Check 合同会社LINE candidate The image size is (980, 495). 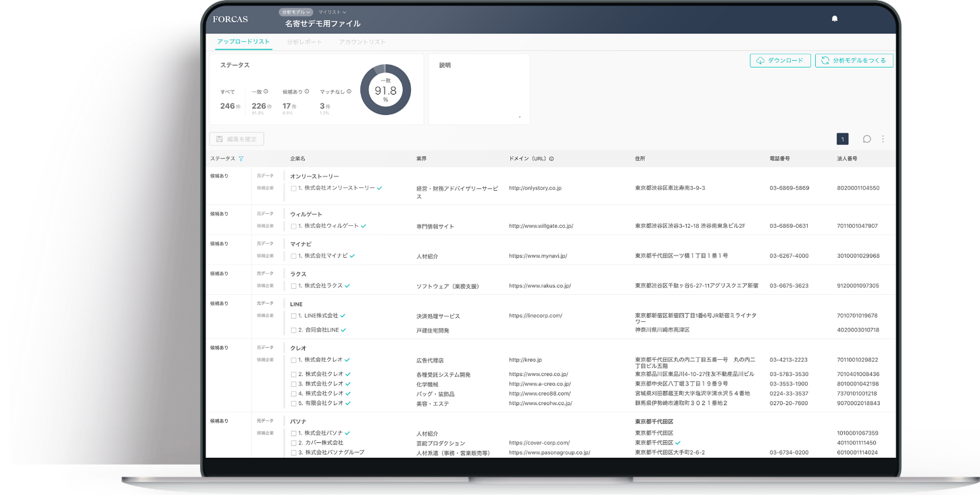tap(293, 330)
